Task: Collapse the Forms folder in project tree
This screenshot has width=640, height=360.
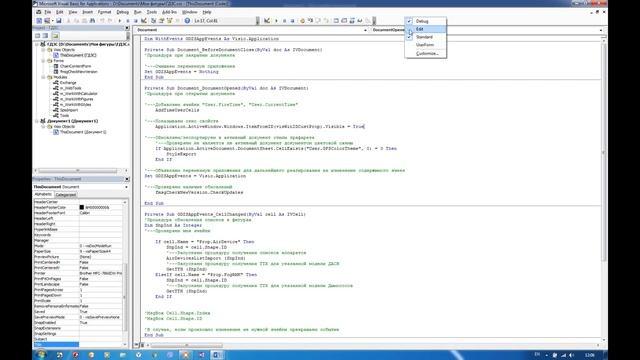Action: pyautogui.click(x=44, y=61)
